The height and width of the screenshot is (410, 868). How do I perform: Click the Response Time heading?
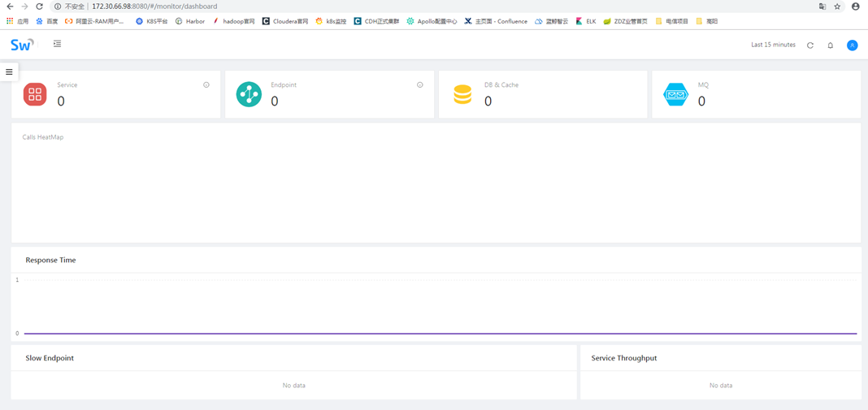pos(51,260)
